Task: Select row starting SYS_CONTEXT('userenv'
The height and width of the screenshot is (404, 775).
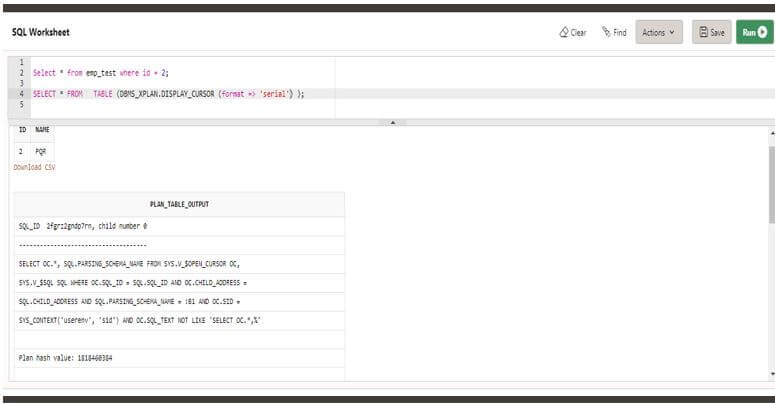Action: [179, 320]
